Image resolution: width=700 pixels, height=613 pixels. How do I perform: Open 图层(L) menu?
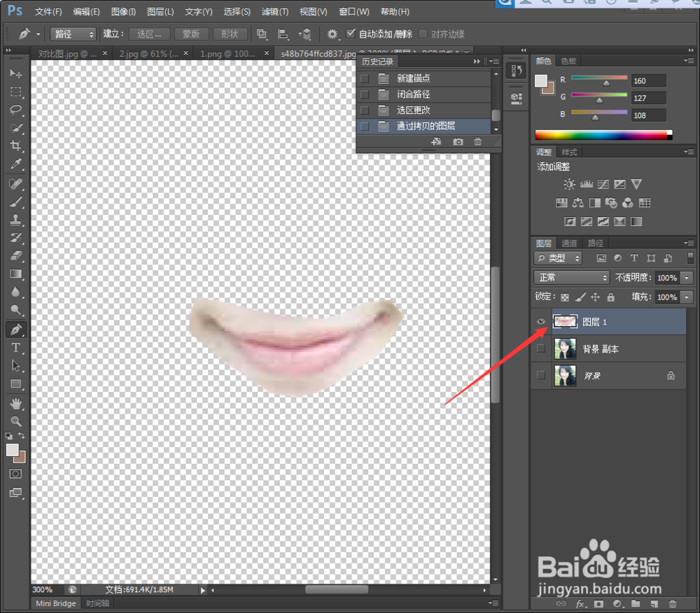pyautogui.click(x=160, y=12)
